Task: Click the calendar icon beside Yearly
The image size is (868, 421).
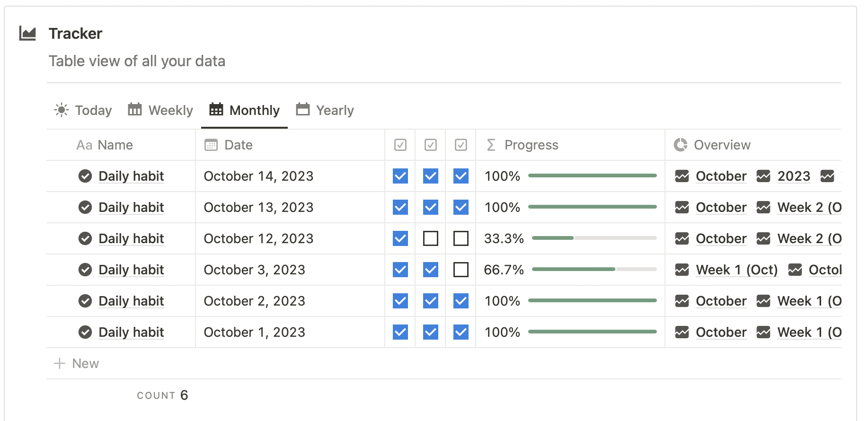Action: click(303, 110)
